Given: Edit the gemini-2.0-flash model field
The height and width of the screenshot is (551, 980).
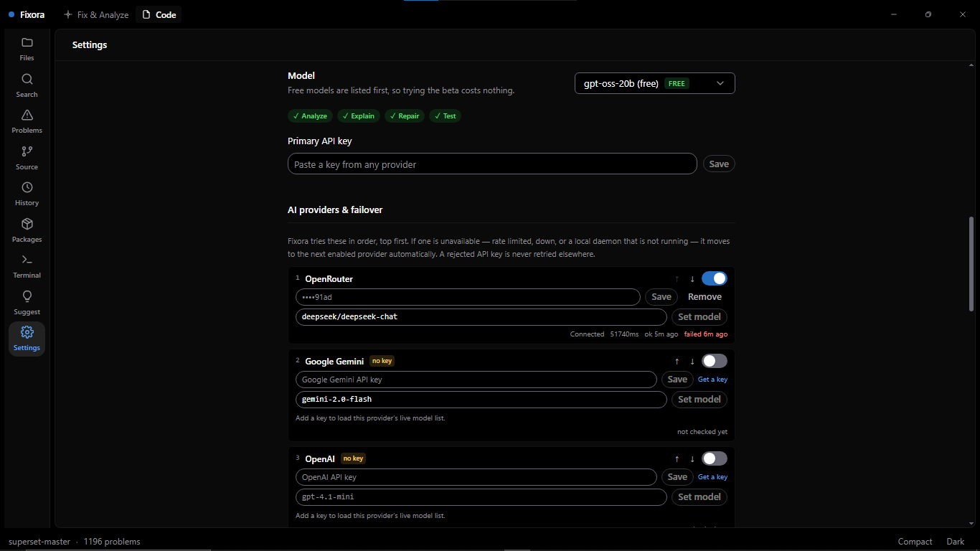Looking at the screenshot, I should tap(481, 400).
